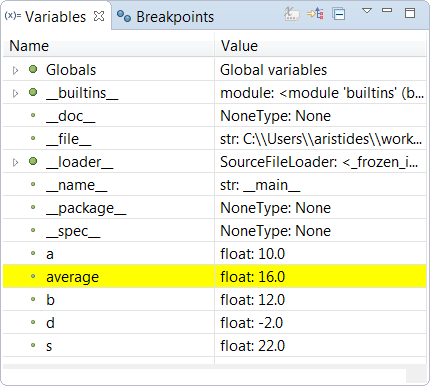
Task: Select the __spec__ variable row
Action: coord(215,231)
